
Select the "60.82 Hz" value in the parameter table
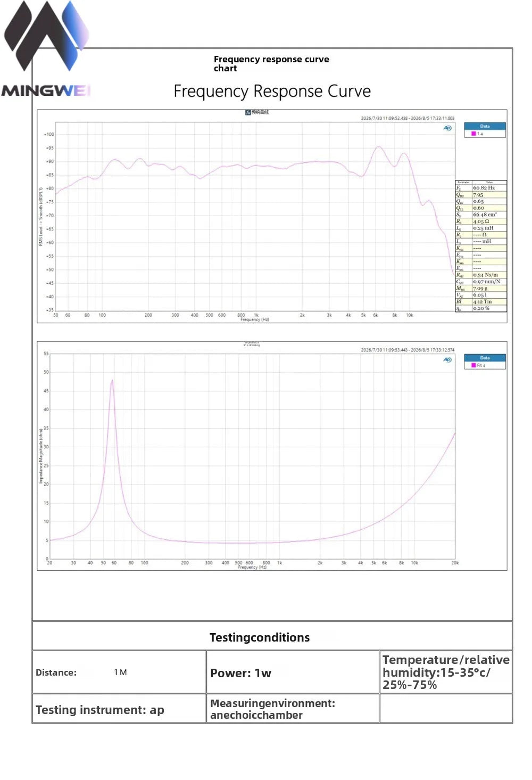[484, 188]
